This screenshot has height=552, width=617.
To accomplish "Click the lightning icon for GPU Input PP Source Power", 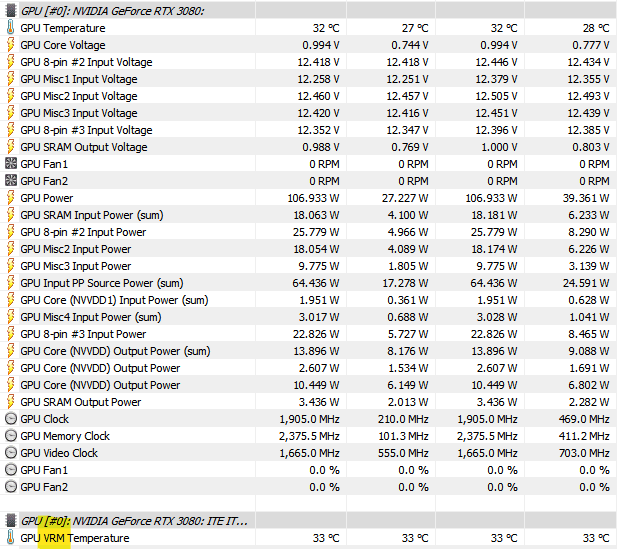I will 11,283.
